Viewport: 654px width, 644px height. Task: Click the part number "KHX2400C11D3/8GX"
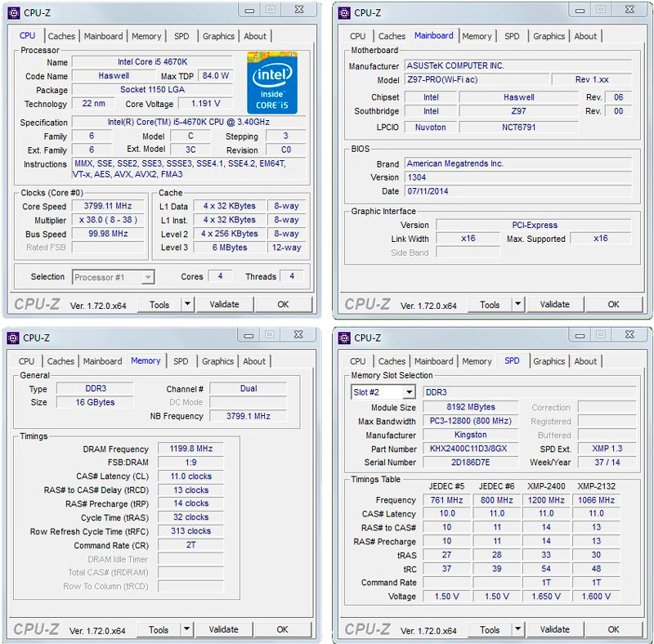471,449
